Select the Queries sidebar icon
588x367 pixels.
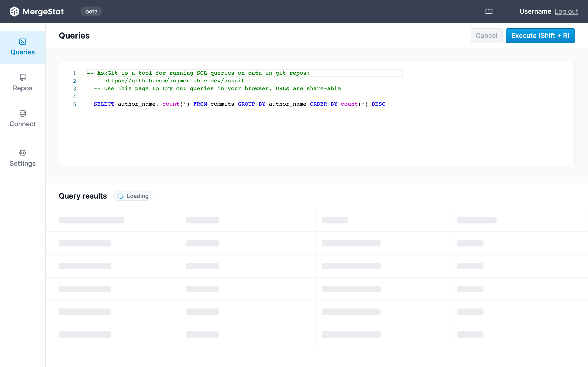tap(23, 41)
